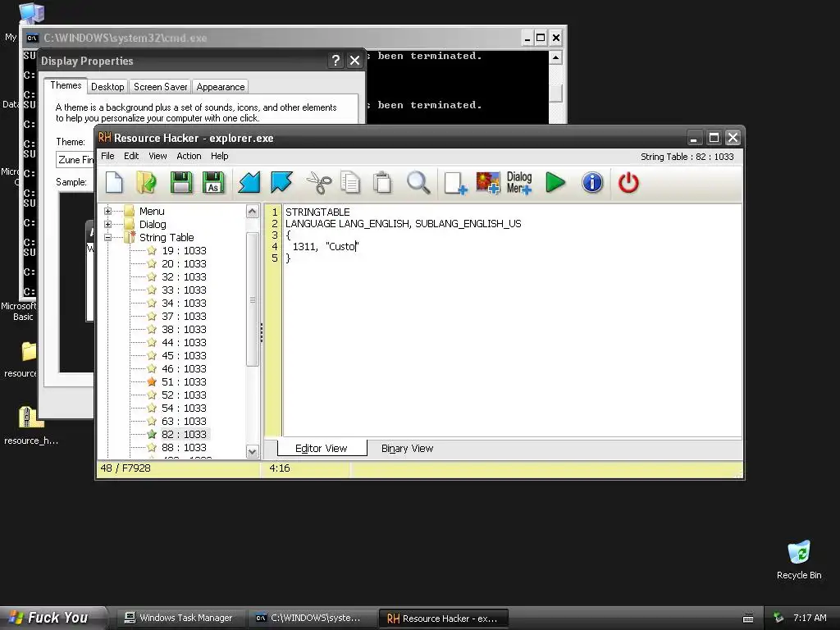The width and height of the screenshot is (840, 630).
Task: Open the Dialog Merge tool
Action: coord(519,183)
